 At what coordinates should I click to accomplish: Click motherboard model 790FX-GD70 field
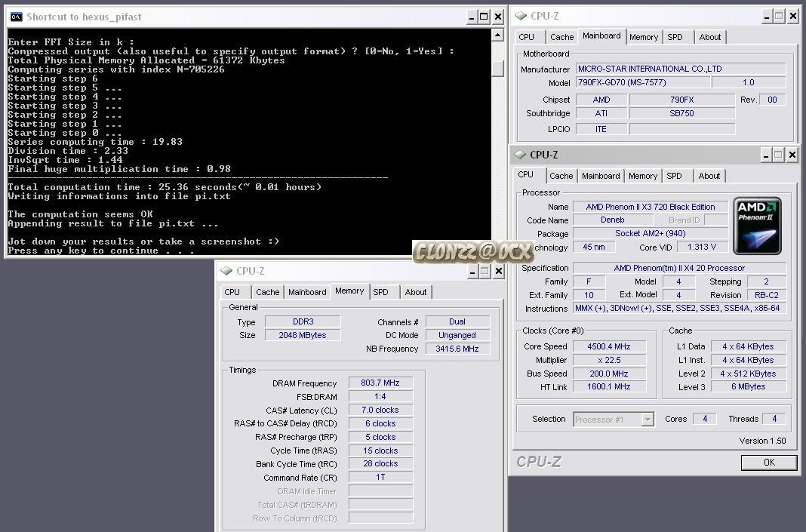(642, 82)
